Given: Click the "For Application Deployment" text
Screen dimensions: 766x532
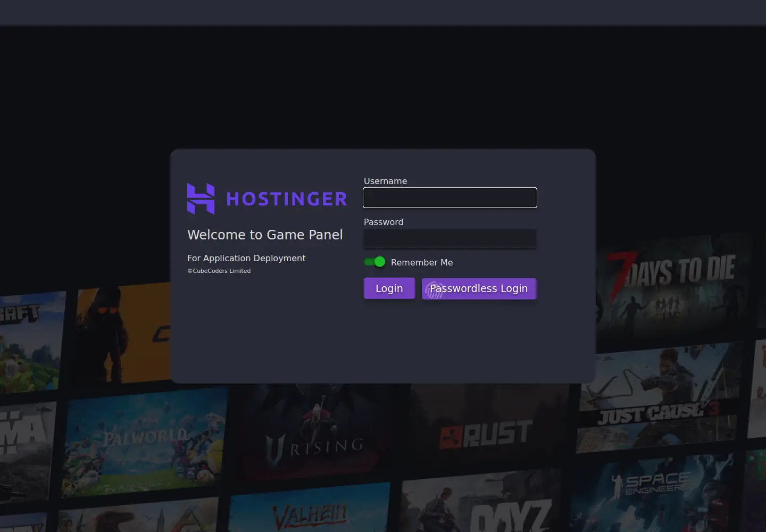Looking at the screenshot, I should click(246, 258).
